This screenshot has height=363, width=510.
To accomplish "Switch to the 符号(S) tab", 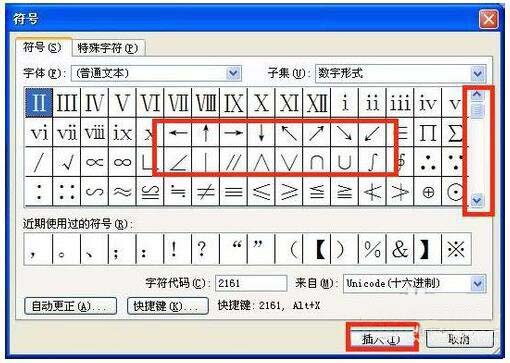I will 43,48.
